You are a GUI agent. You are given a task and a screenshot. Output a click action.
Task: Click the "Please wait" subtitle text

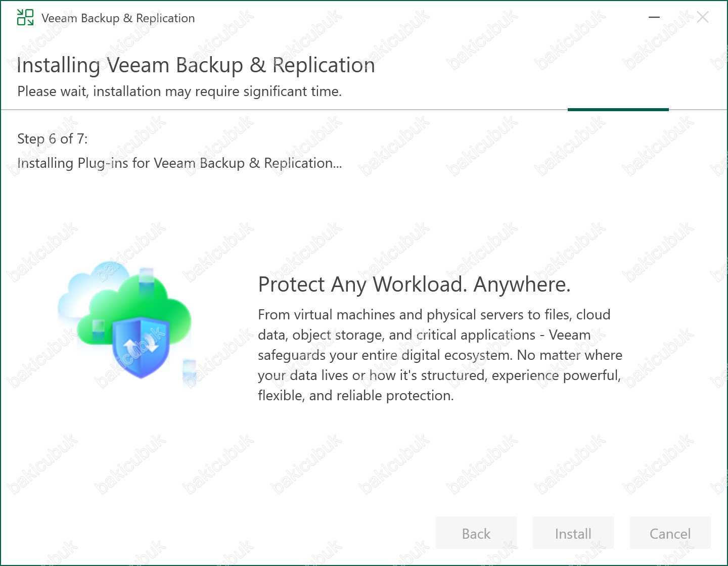179,91
